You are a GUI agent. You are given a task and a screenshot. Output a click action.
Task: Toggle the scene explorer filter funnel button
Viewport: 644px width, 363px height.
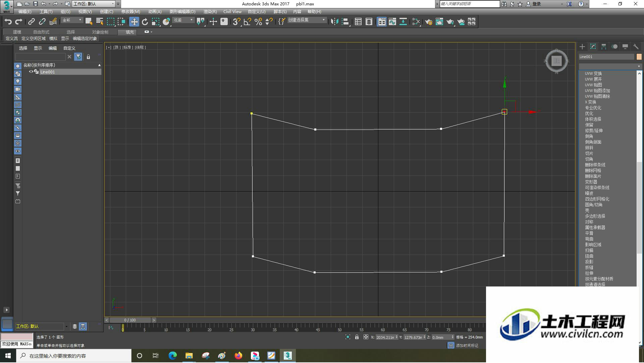(78, 57)
